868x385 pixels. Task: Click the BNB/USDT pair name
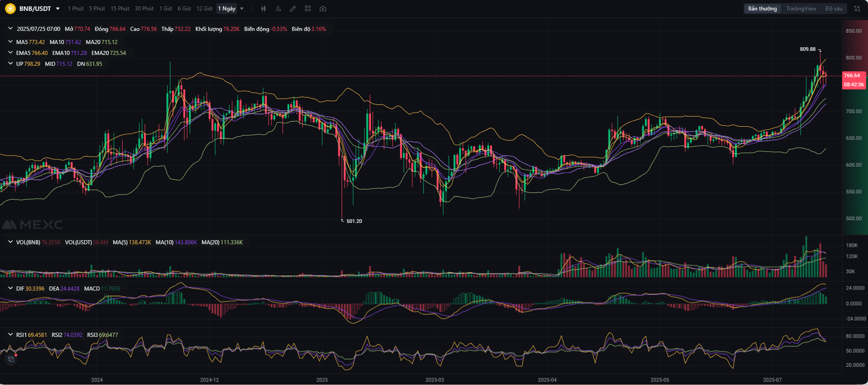click(x=35, y=9)
